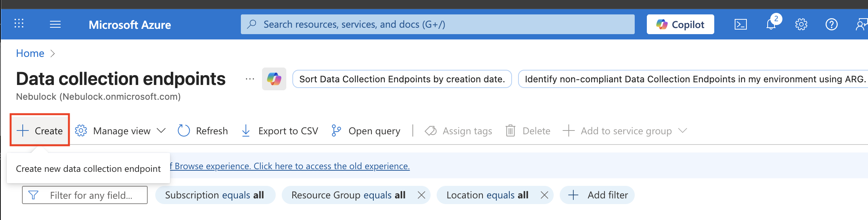Click the Add filter button
Image resolution: width=868 pixels, height=220 pixels.
click(597, 195)
